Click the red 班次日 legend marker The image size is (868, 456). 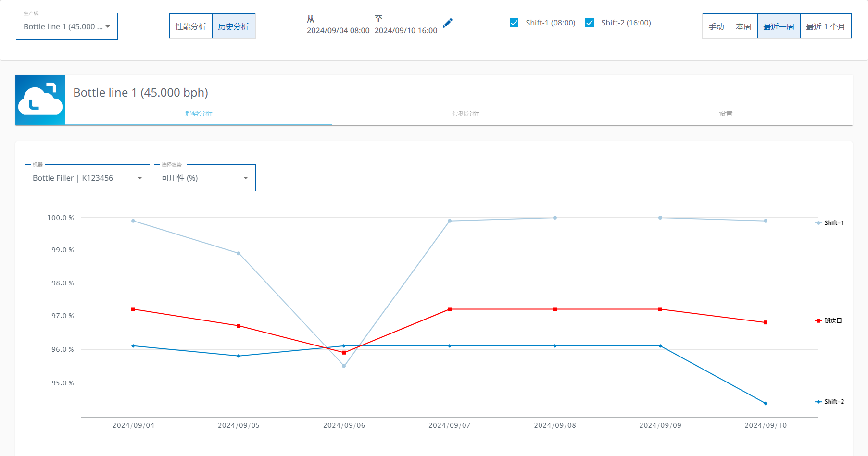[818, 321]
